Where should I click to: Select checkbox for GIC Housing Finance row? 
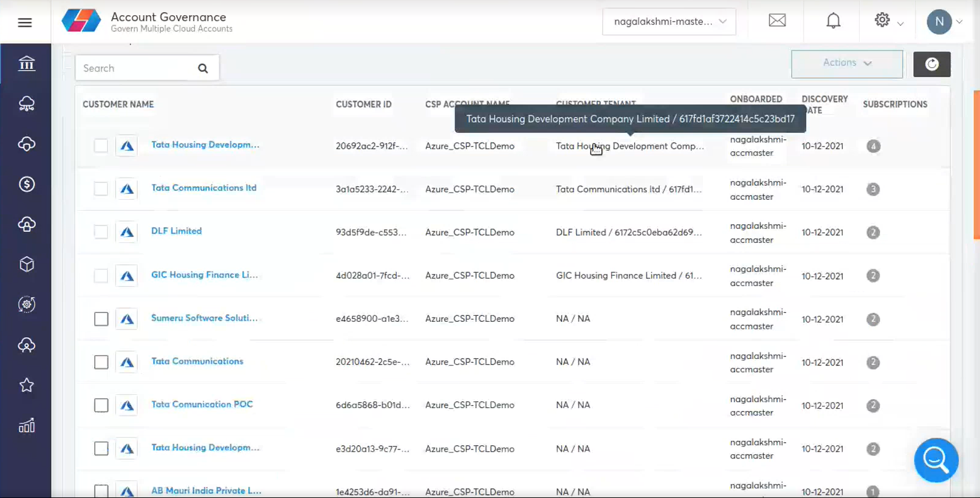101,276
